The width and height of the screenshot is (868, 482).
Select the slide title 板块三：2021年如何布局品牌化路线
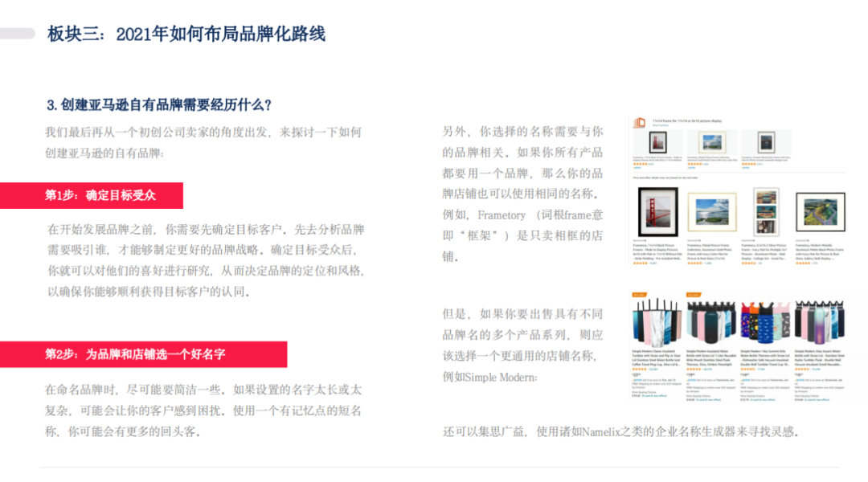pos(186,34)
